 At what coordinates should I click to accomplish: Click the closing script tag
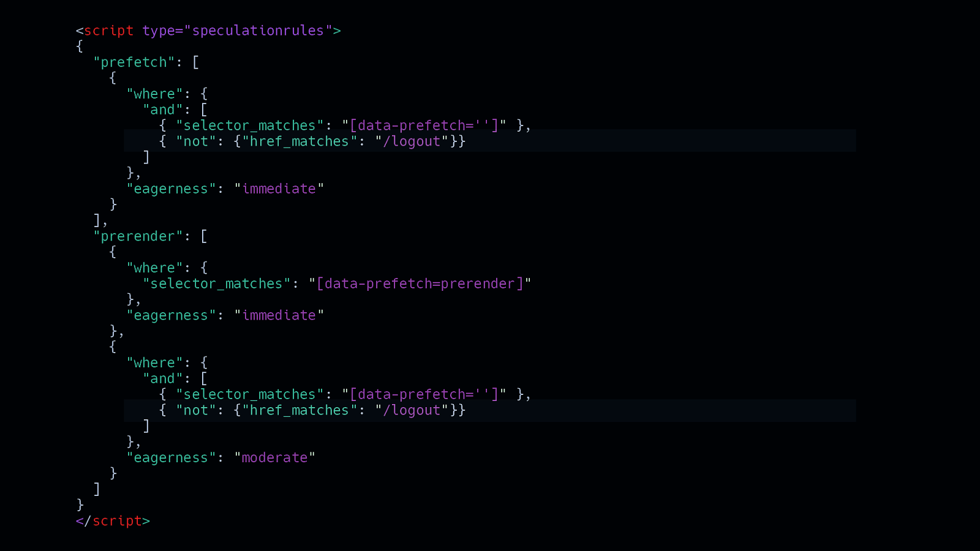point(113,521)
